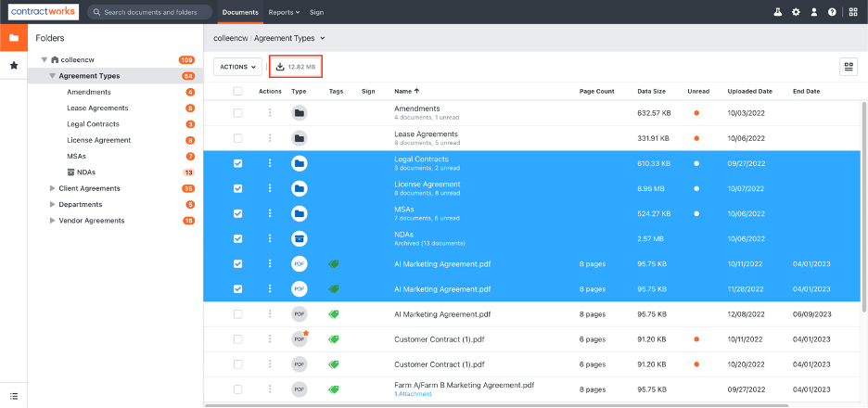Open AI Marketing Agreement.pdf uploaded 12/08/2022
This screenshot has height=408, width=868.
tap(442, 314)
